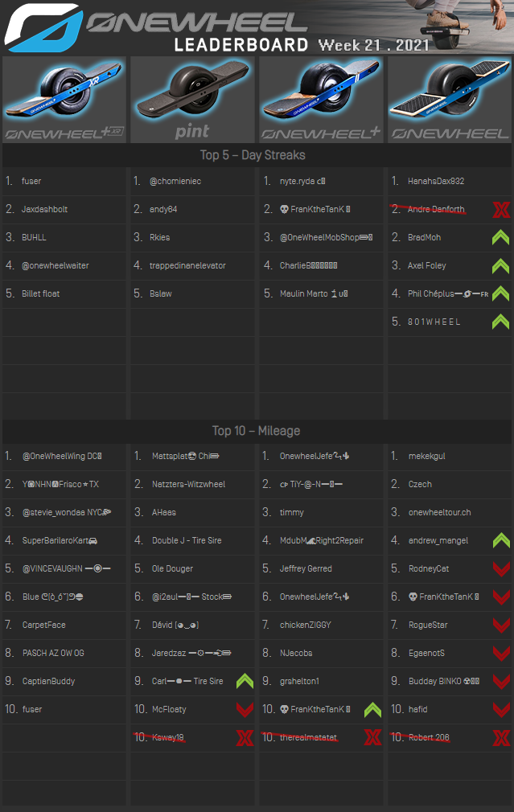Click the red down arrow beside RodneyCat
The width and height of the screenshot is (514, 812).
coord(500,569)
